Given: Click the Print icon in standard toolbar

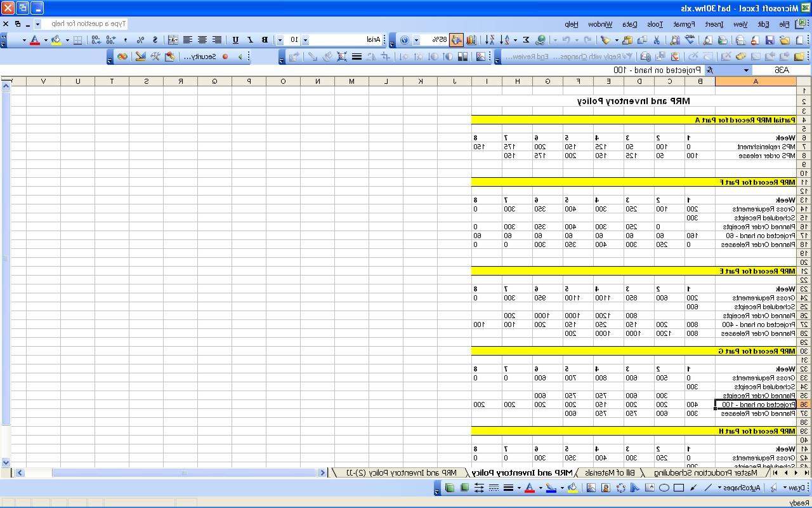Looking at the screenshot, I should click(722, 39).
